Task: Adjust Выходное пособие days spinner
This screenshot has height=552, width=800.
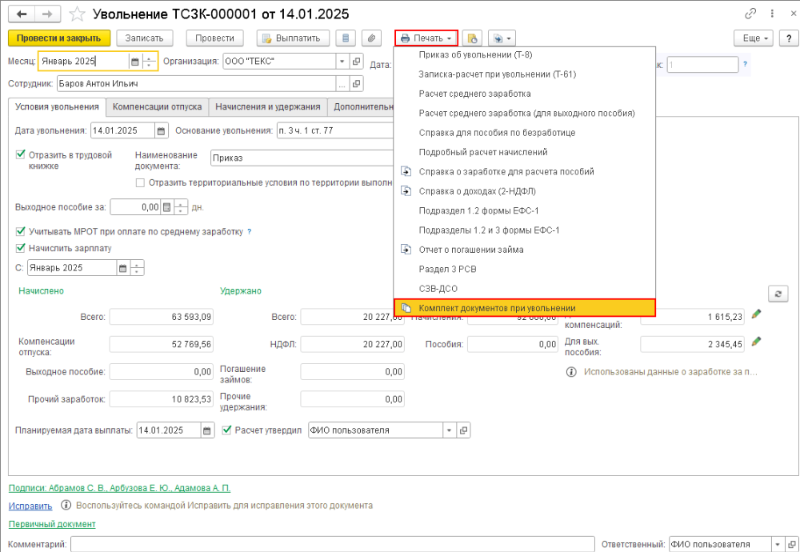Action: click(x=181, y=207)
